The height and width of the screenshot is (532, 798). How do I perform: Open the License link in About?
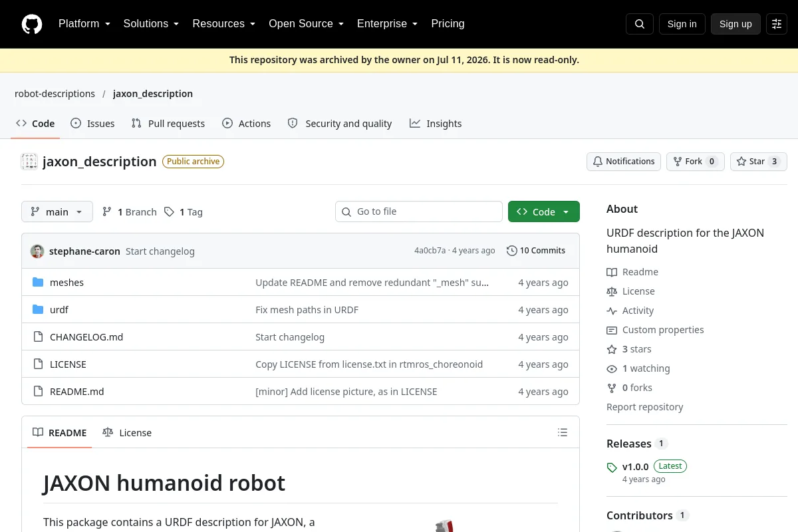click(x=630, y=291)
